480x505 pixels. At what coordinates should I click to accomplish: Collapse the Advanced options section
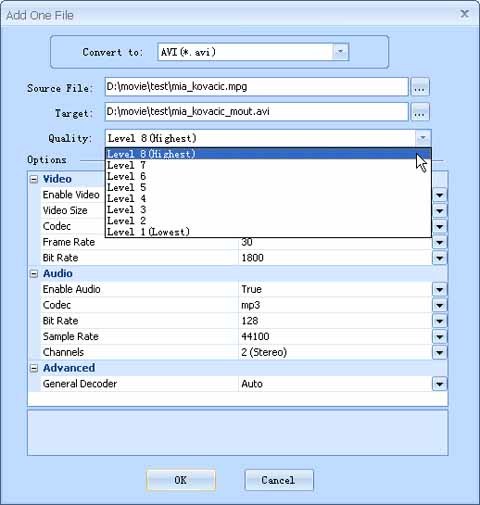point(34,368)
